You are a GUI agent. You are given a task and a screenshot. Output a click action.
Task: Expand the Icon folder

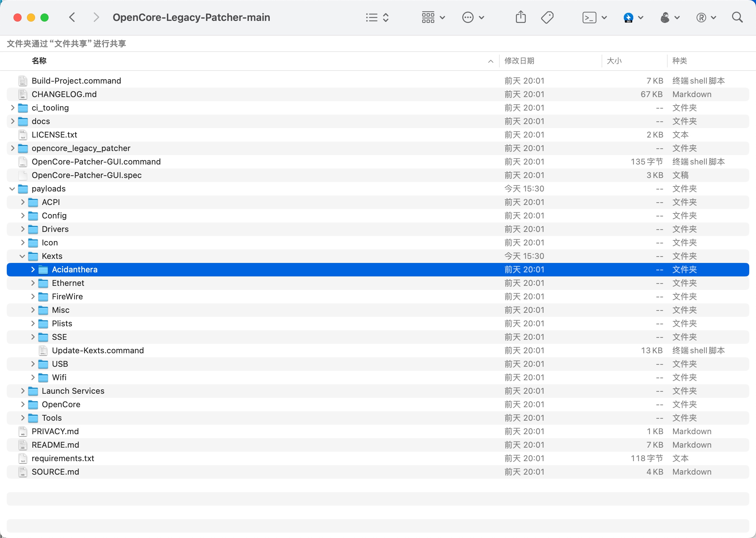click(23, 242)
